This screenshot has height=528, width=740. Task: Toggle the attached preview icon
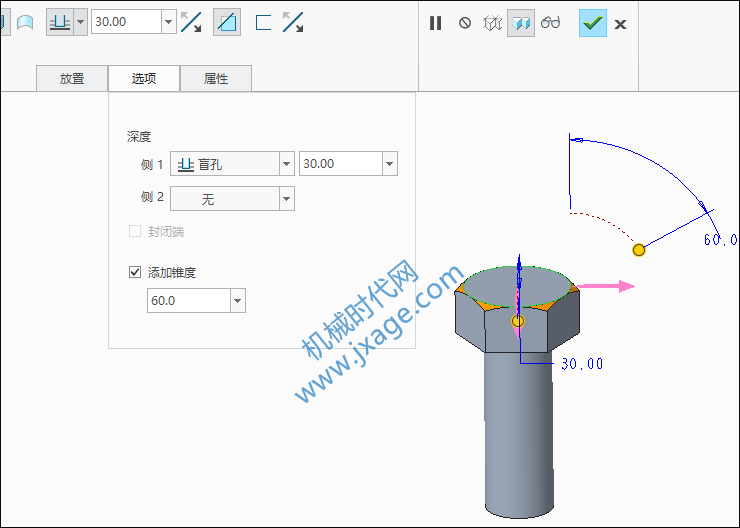(521, 23)
